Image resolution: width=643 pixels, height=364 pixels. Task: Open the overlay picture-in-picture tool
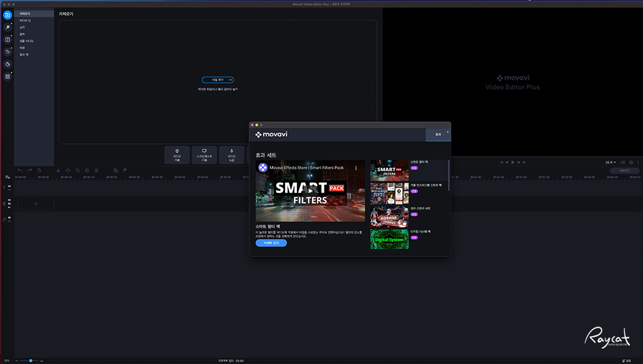tap(116, 170)
